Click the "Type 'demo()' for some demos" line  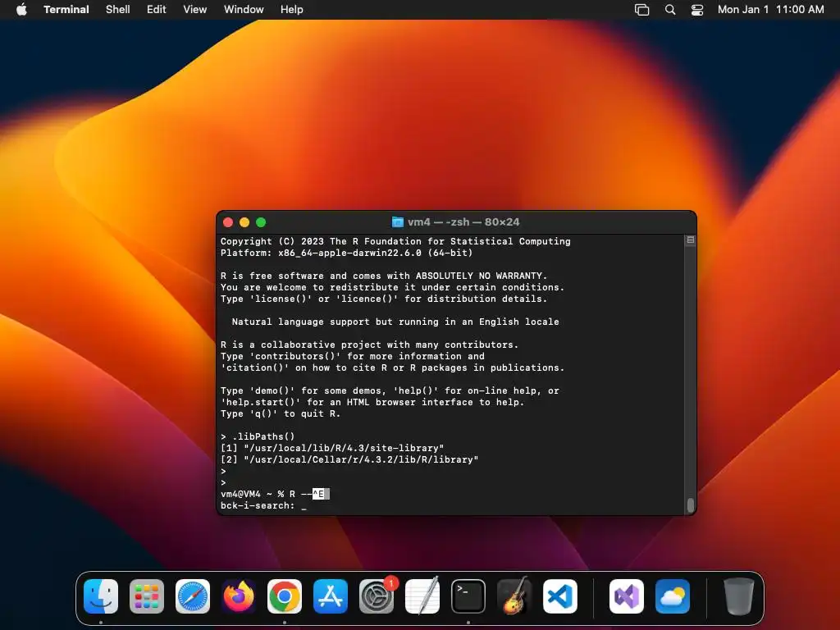(x=390, y=390)
